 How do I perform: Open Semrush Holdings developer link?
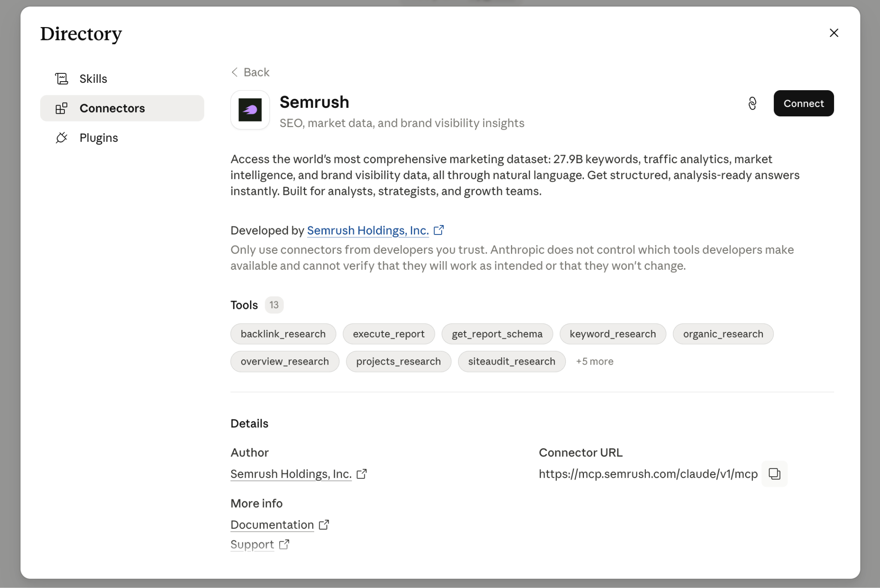coord(368,231)
